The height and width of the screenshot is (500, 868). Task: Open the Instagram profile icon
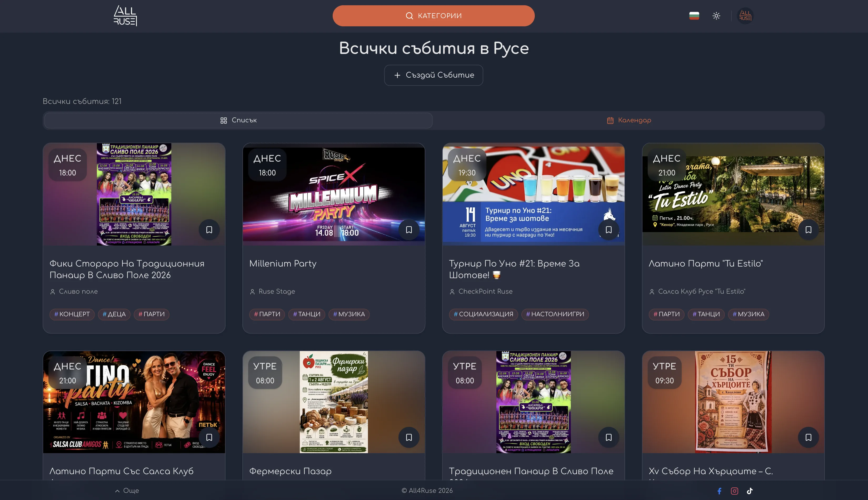[735, 491]
